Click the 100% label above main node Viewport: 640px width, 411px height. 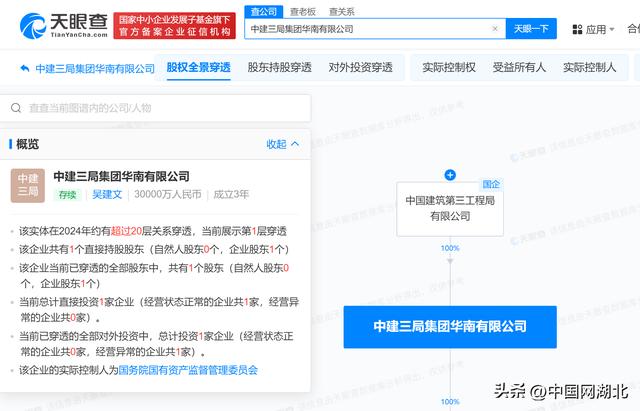(450, 248)
